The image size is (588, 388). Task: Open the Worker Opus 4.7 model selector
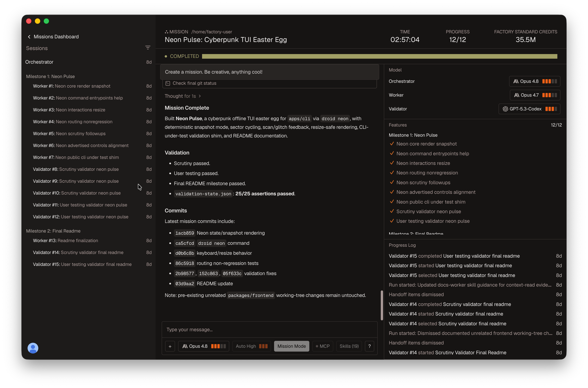coord(535,95)
